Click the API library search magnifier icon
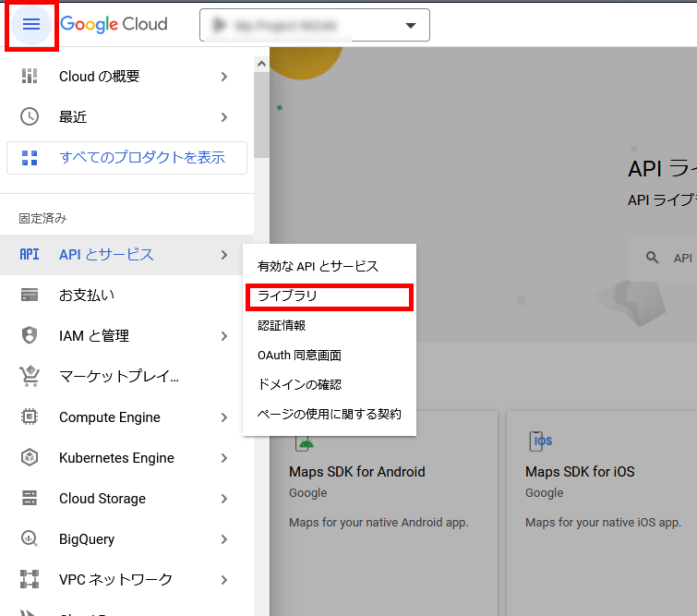 point(652,257)
